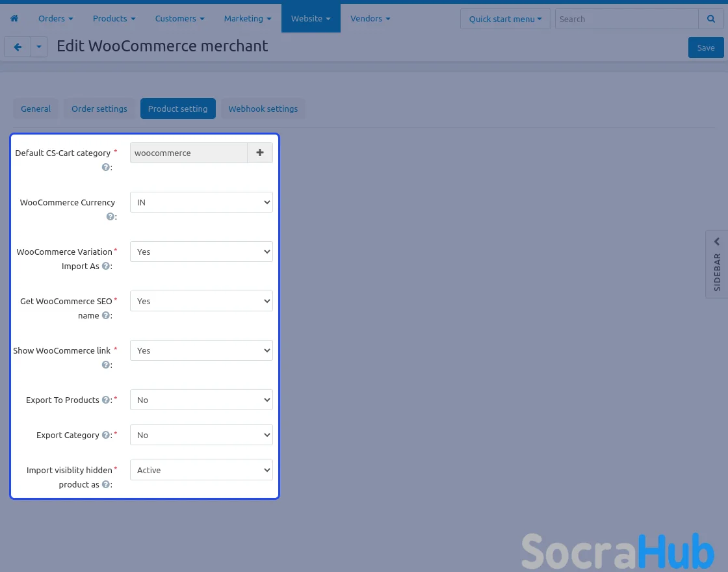Open Get WooCommerce SEO name dropdown
Screen dimensions: 728x572
201,302
